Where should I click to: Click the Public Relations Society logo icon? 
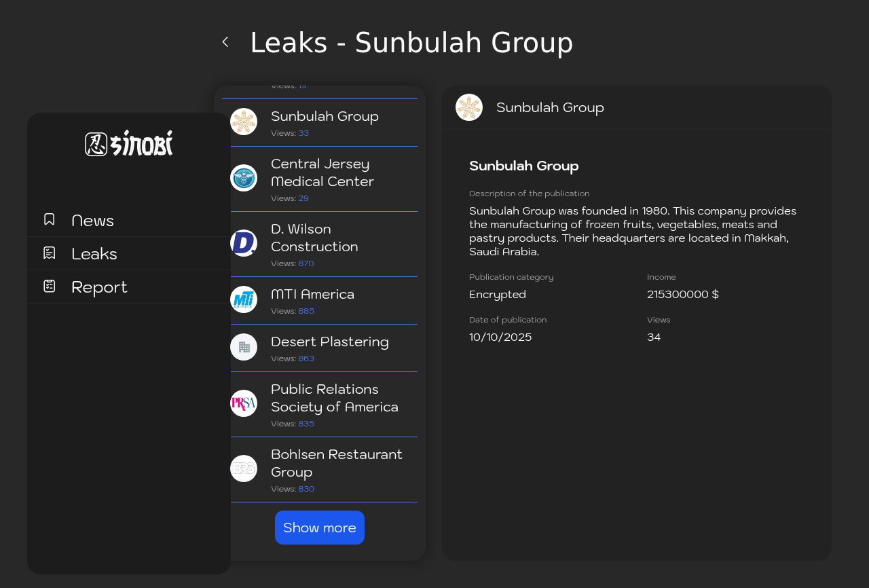(x=244, y=403)
